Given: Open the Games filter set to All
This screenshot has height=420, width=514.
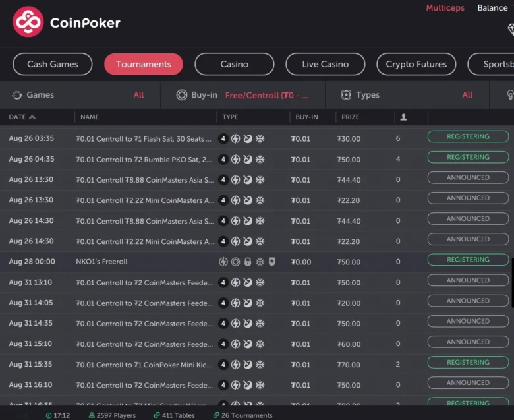Looking at the screenshot, I should tap(80, 95).
